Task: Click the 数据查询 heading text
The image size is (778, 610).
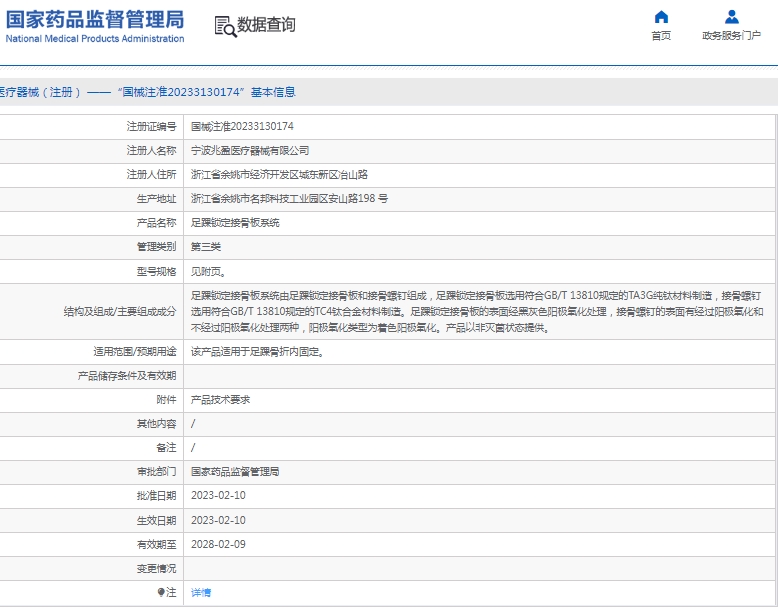Action: tap(266, 24)
